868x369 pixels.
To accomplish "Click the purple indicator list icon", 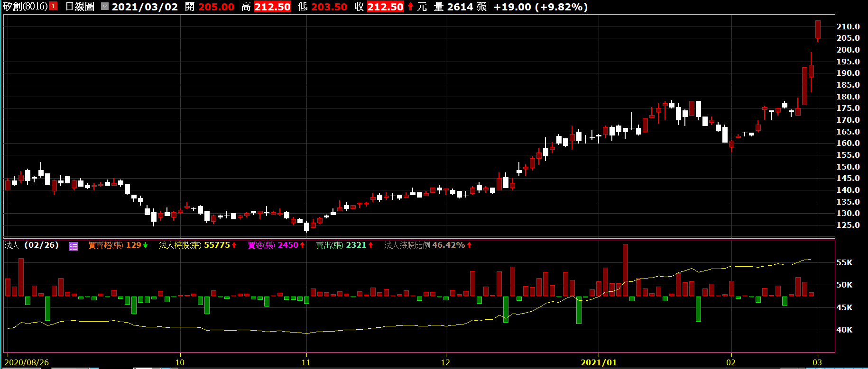I will pyautogui.click(x=74, y=246).
